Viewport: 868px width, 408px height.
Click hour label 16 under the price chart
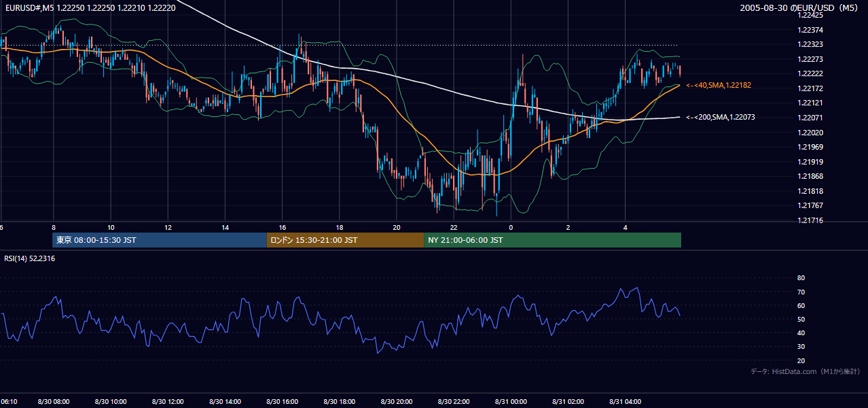click(282, 227)
